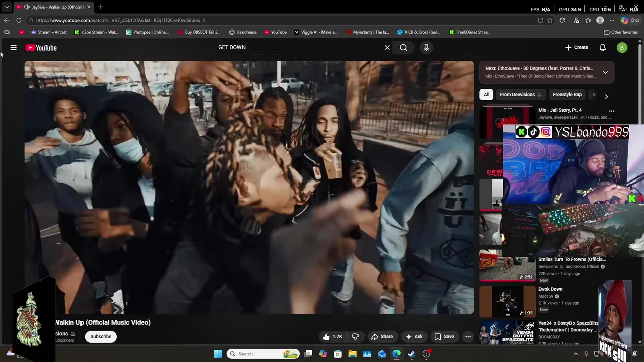Viewport: 644px width, 362px height.
Task: Select the Freestyle Rap chip
Action: [x=567, y=95]
